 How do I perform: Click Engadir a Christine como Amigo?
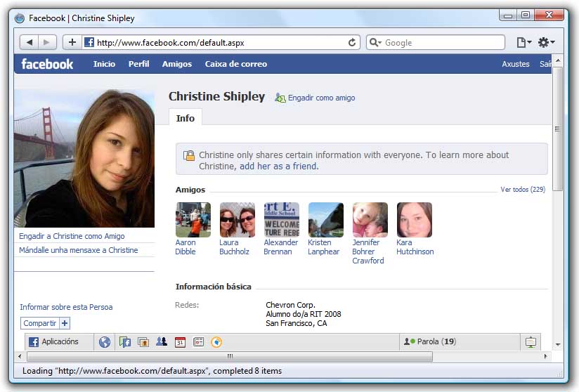pyautogui.click(x=72, y=236)
